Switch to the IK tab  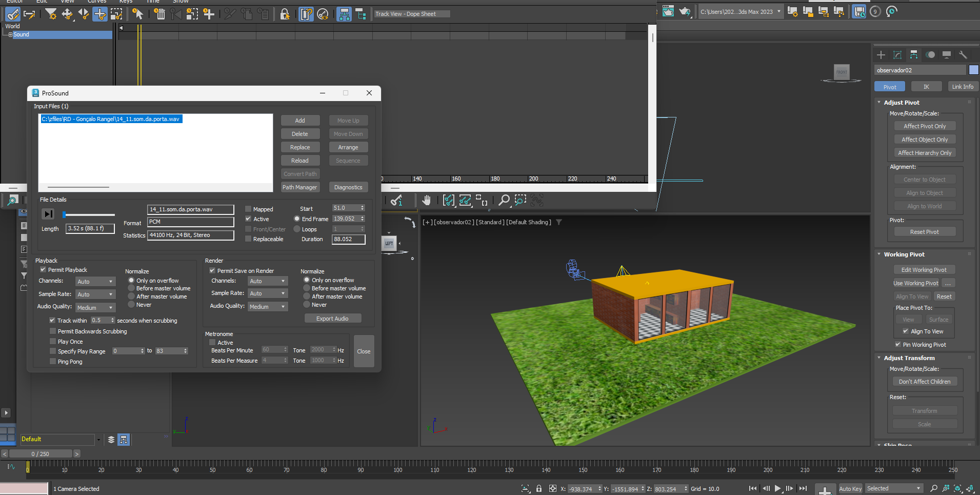pyautogui.click(x=926, y=87)
